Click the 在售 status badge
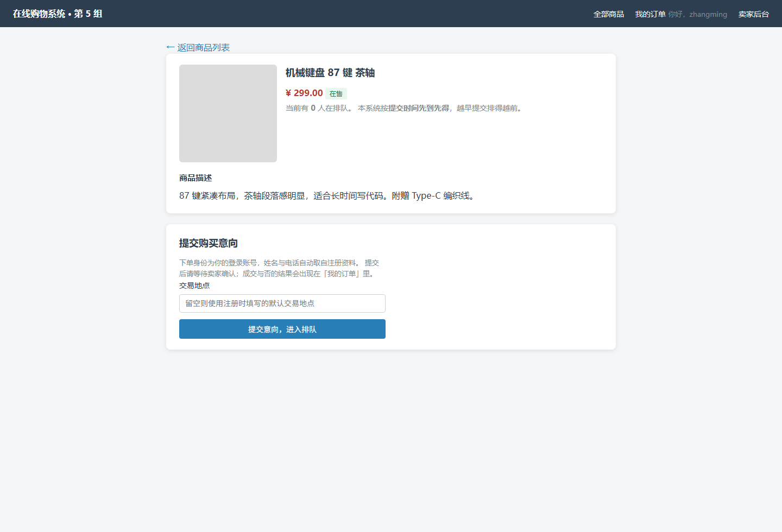Screen dimensions: 782x532 [x=336, y=94]
